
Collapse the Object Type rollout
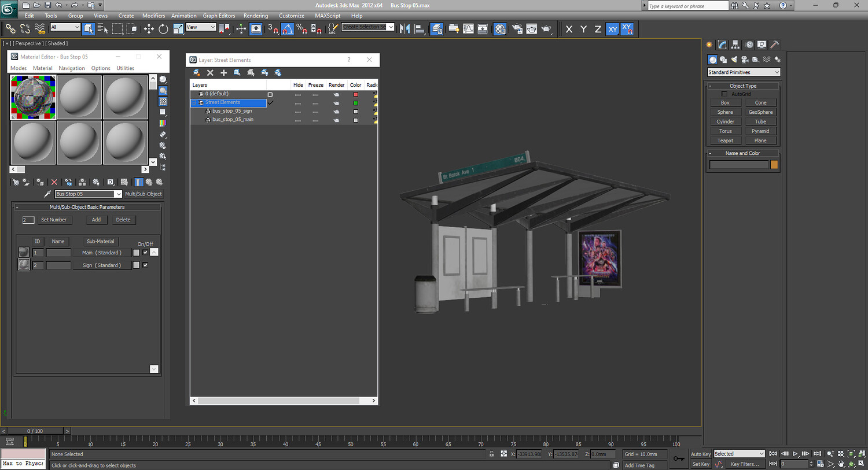744,86
